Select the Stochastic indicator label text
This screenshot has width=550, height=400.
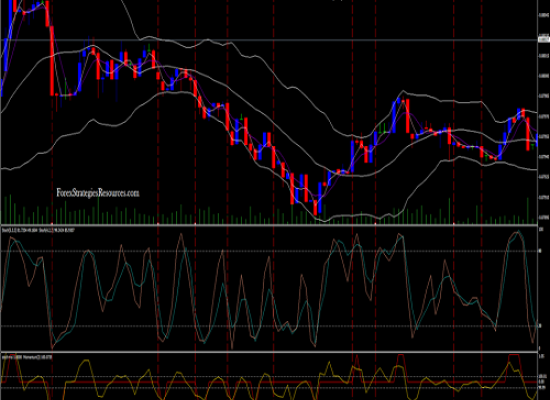point(38,230)
